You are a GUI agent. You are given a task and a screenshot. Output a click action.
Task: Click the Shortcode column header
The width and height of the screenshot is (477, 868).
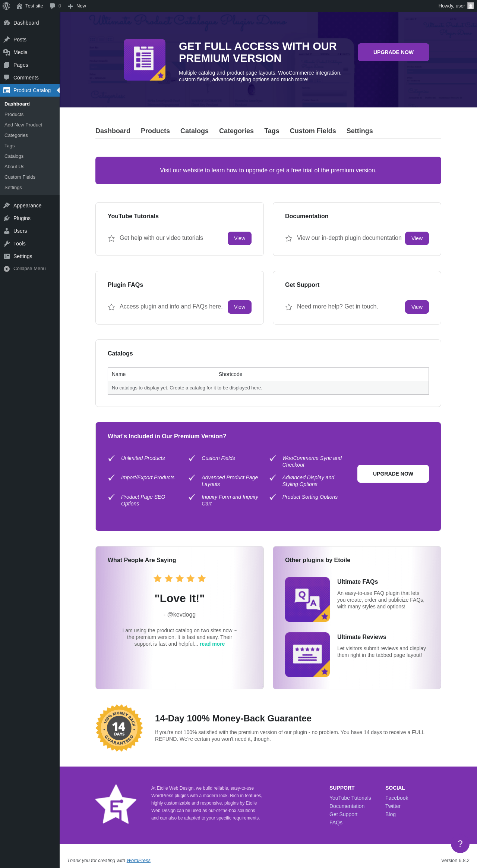(231, 374)
